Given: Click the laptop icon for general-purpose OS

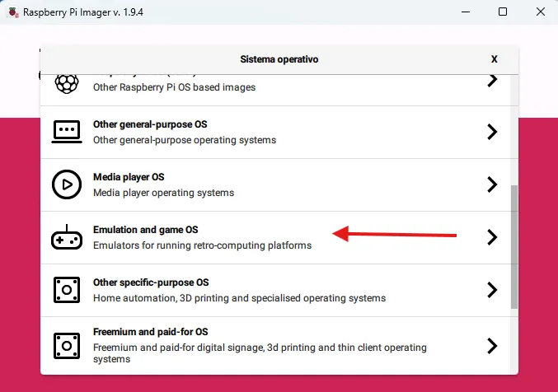Looking at the screenshot, I should pos(67,132).
